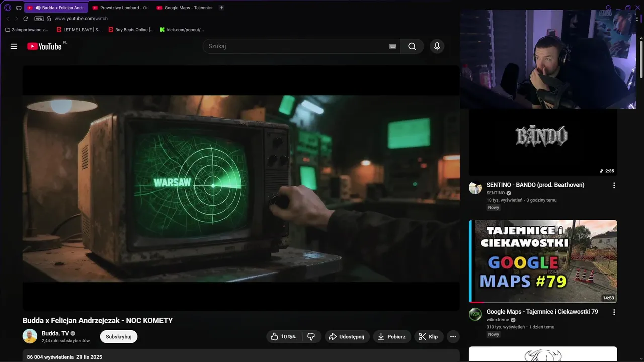
Task: Open YouTube hamburger guide menu
Action: [14, 46]
